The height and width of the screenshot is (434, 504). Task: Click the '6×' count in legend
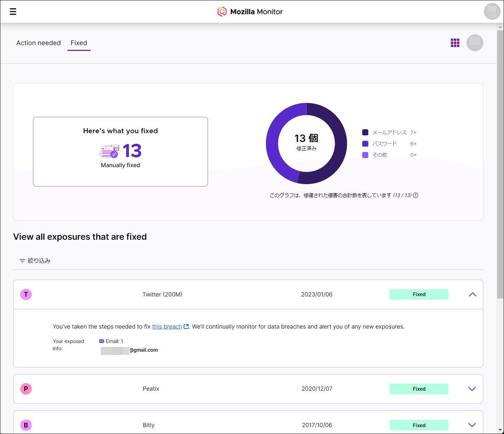413,144
